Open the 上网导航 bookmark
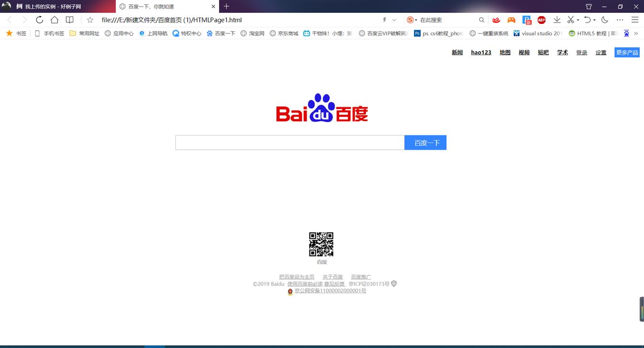The width and height of the screenshot is (644, 348). (x=153, y=34)
